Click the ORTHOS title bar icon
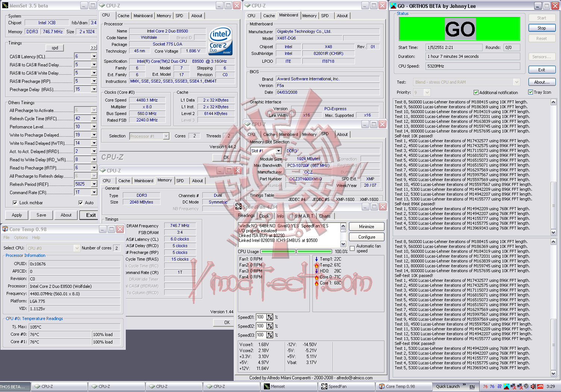Screen dimensions: 561x392 click(x=393, y=6)
